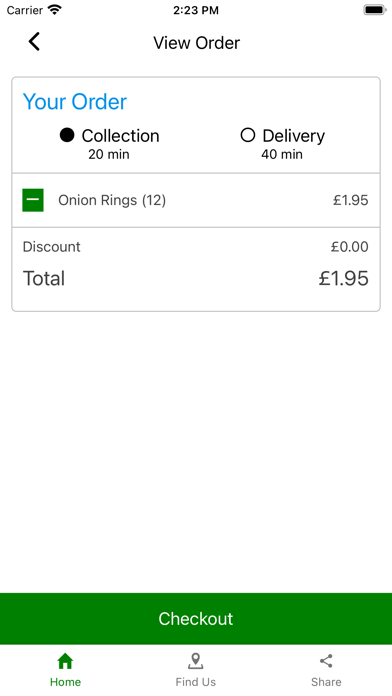
Task: Tap the green Checkout button
Action: (196, 619)
